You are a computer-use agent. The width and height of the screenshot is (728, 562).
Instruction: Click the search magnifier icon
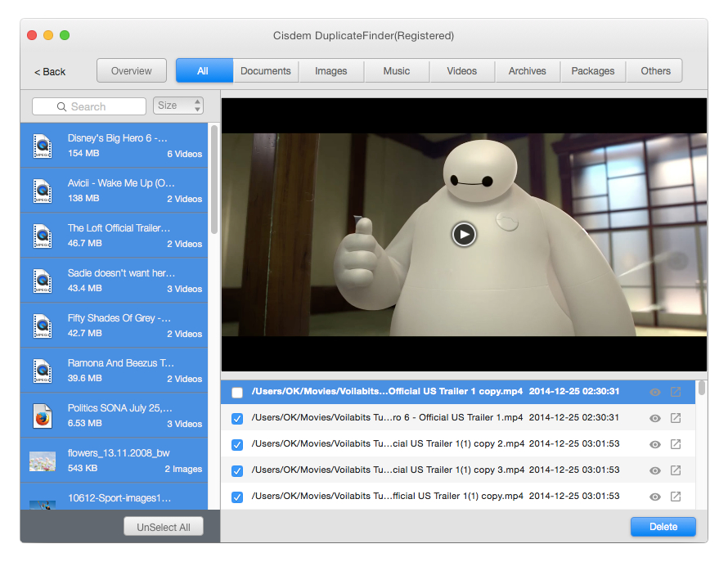[61, 107]
